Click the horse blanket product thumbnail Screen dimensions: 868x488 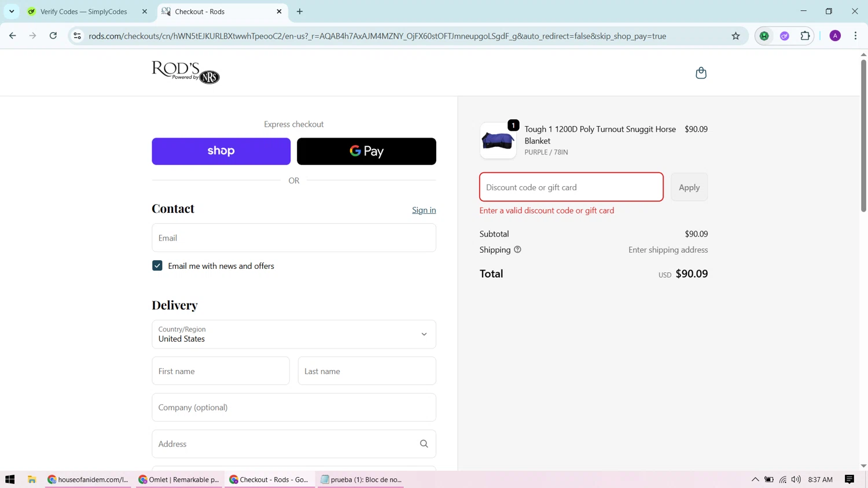(x=498, y=141)
